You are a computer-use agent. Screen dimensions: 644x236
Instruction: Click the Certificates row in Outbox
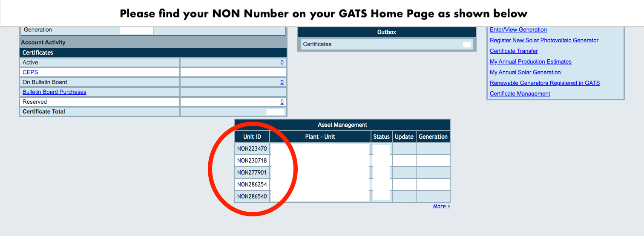tap(387, 44)
